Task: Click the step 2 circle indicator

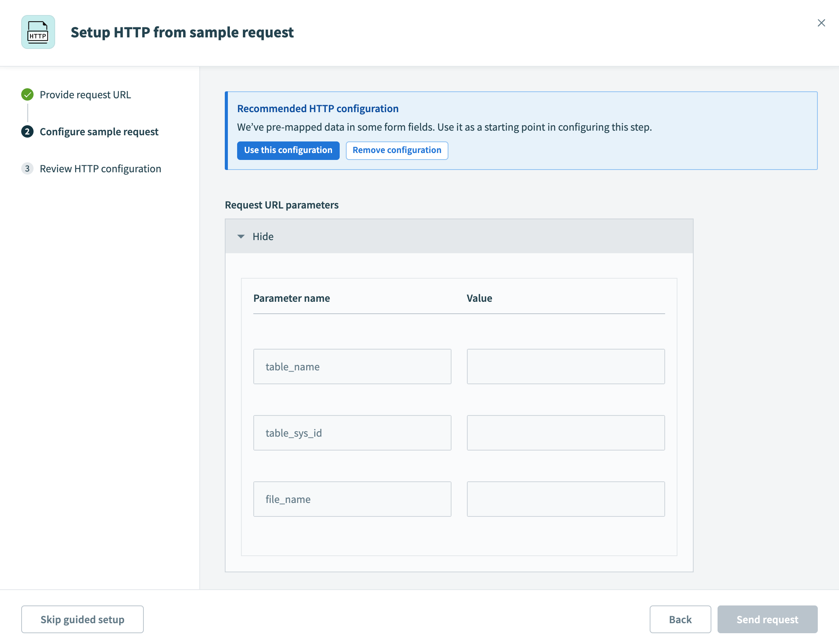Action: [x=27, y=132]
